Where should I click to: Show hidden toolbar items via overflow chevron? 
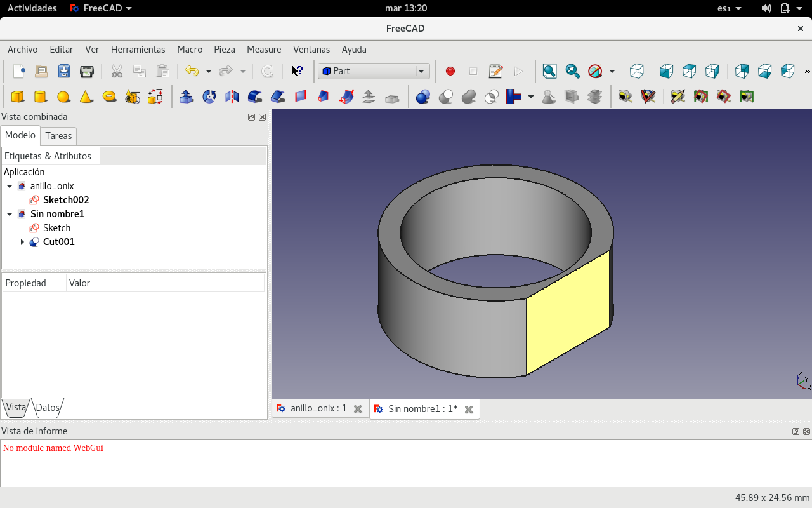[807, 71]
